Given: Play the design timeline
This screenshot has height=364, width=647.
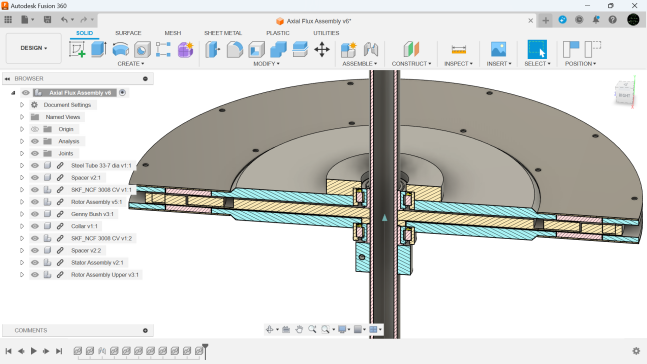Looking at the screenshot, I should (x=34, y=351).
